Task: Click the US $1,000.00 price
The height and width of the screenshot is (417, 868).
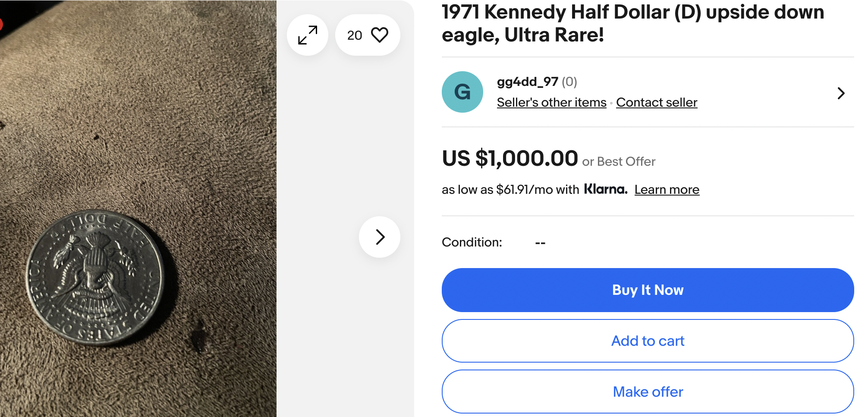Action: click(510, 158)
